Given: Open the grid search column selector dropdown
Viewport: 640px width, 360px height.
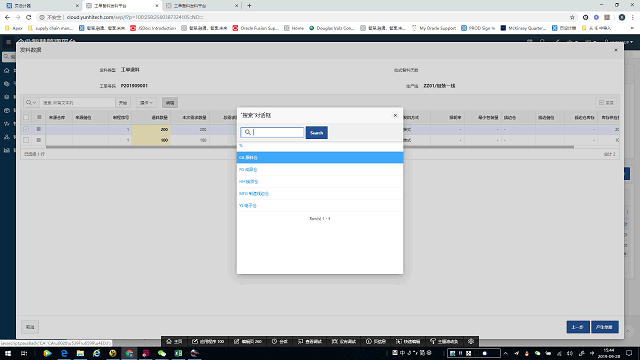Looking at the screenshot, I should [x=31, y=102].
